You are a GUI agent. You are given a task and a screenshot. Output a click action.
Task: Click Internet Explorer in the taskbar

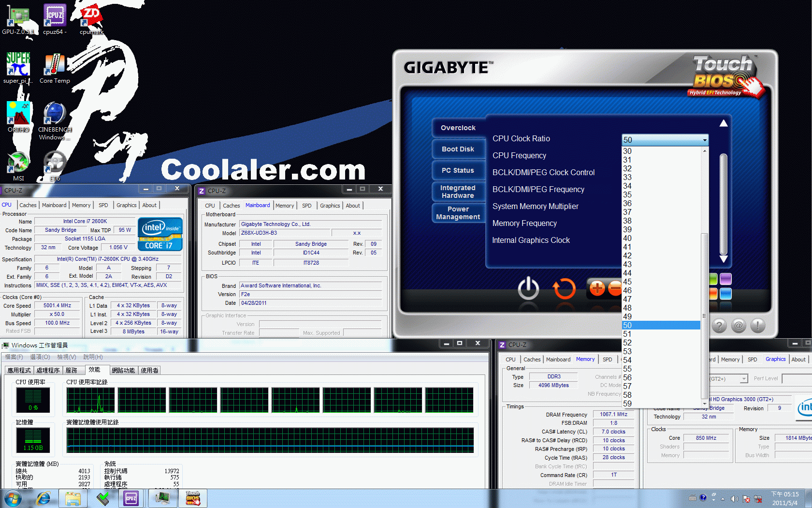coord(43,498)
